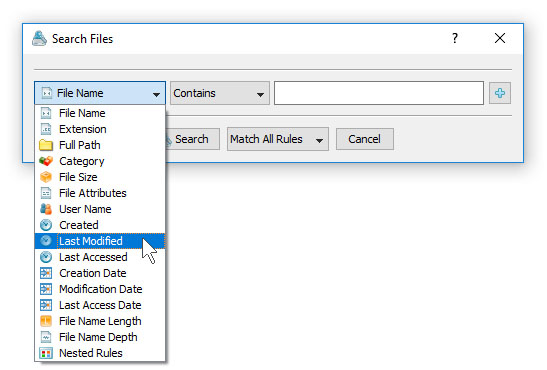This screenshot has width=547, height=370.
Task: Select Nested Rules option
Action: coord(100,353)
